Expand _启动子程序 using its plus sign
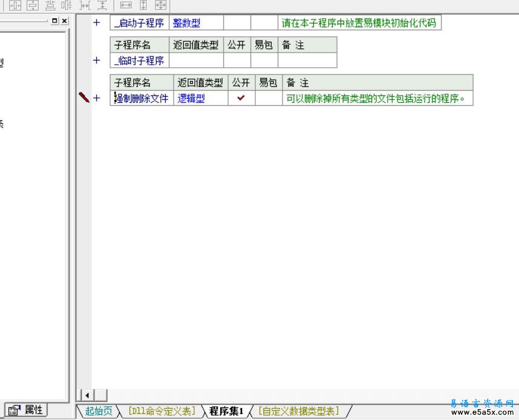 tap(96, 22)
